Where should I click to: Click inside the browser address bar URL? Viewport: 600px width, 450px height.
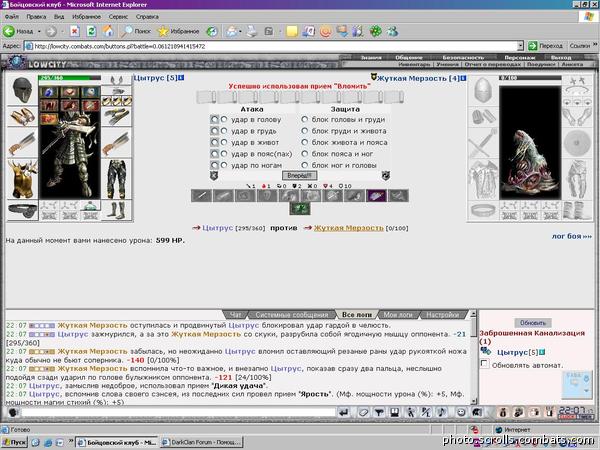[272, 46]
